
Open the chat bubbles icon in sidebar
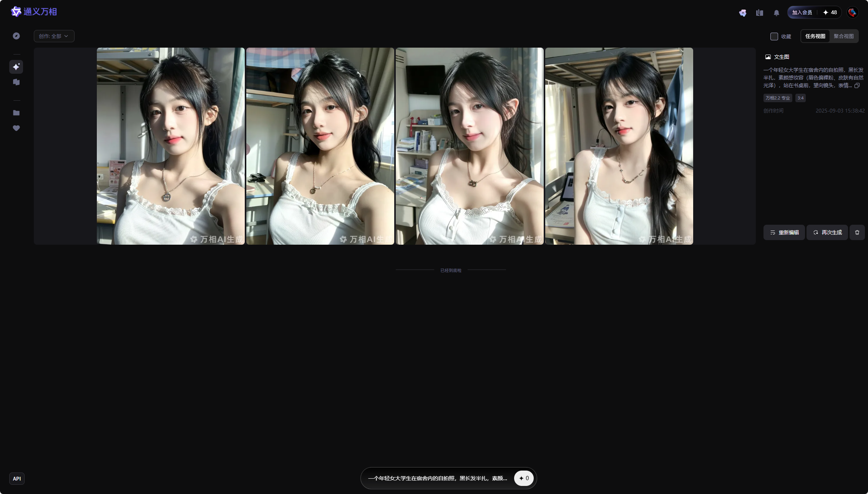[16, 82]
